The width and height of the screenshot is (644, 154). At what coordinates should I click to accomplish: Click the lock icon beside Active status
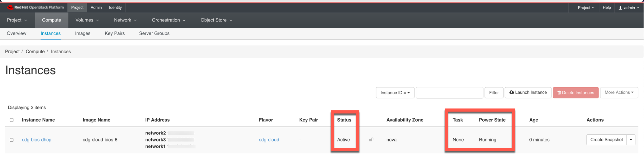click(x=371, y=140)
